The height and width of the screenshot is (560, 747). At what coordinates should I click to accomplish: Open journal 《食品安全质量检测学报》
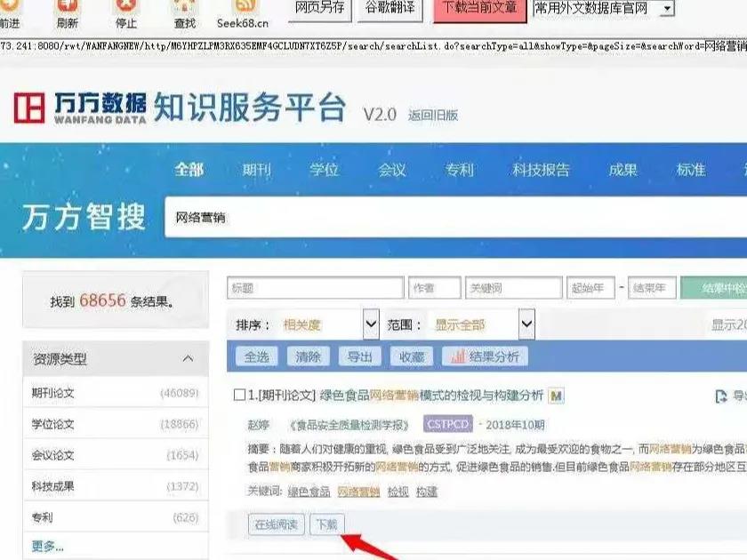click(349, 425)
